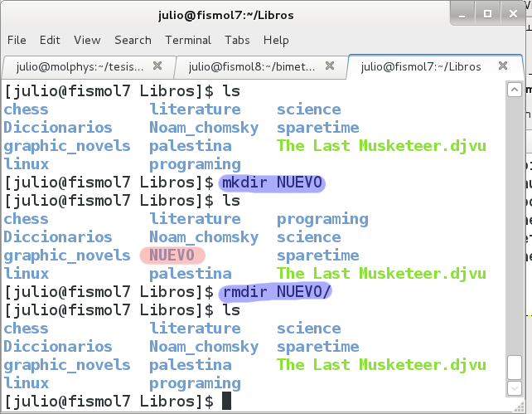
Task: Close the julio@fismol7 Libros tab
Action: [x=504, y=66]
